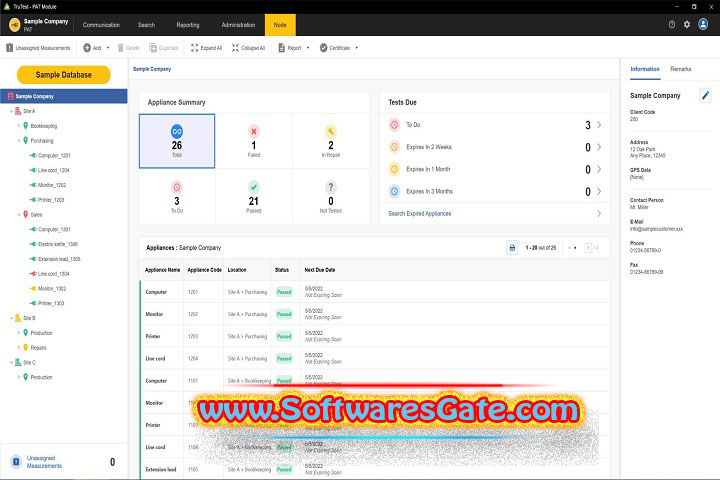Click the Sample Database button
Screen dimensions: 720x480
pyautogui.click(x=63, y=75)
